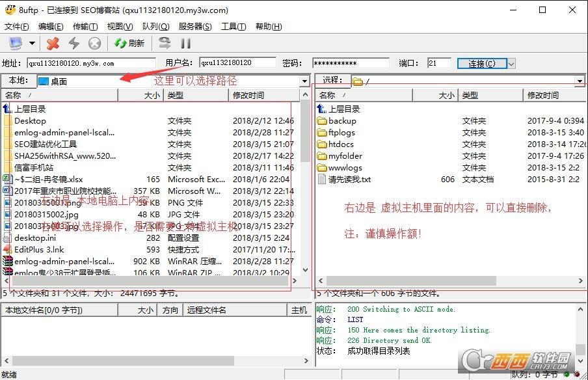
Task: Open the 工具(T) menu
Action: [233, 27]
